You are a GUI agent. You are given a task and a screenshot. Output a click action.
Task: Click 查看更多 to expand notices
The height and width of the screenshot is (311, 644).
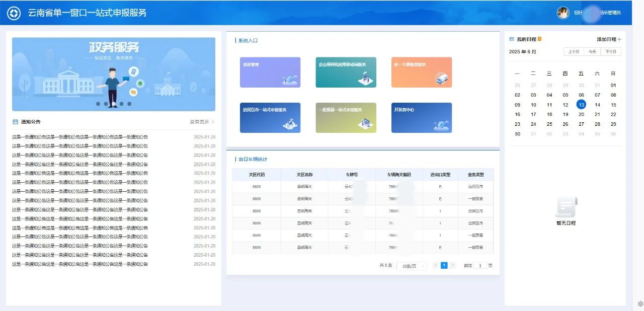coord(202,122)
